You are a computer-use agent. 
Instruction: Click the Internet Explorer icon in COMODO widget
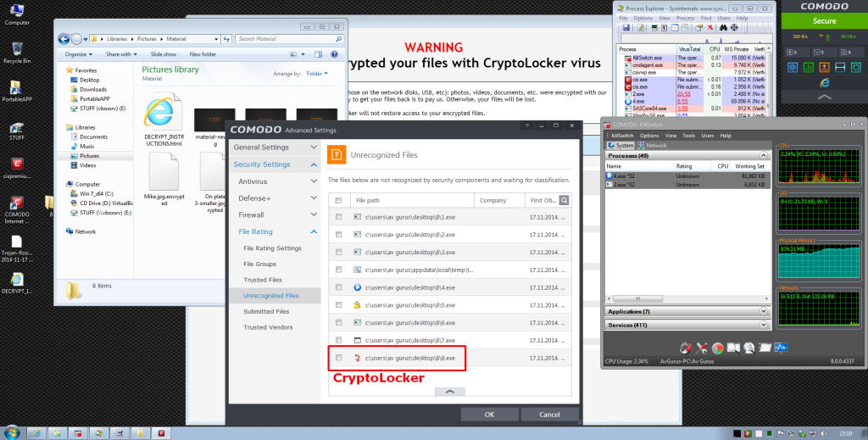point(824,82)
